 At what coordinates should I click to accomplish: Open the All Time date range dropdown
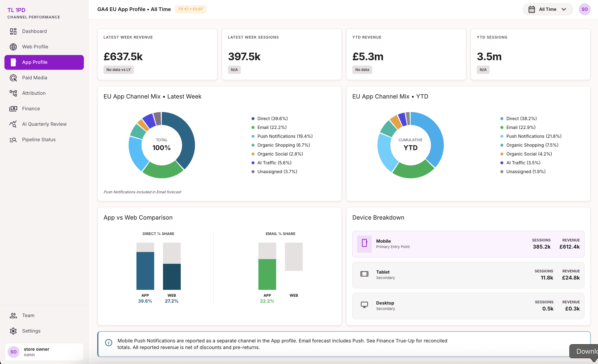point(547,9)
